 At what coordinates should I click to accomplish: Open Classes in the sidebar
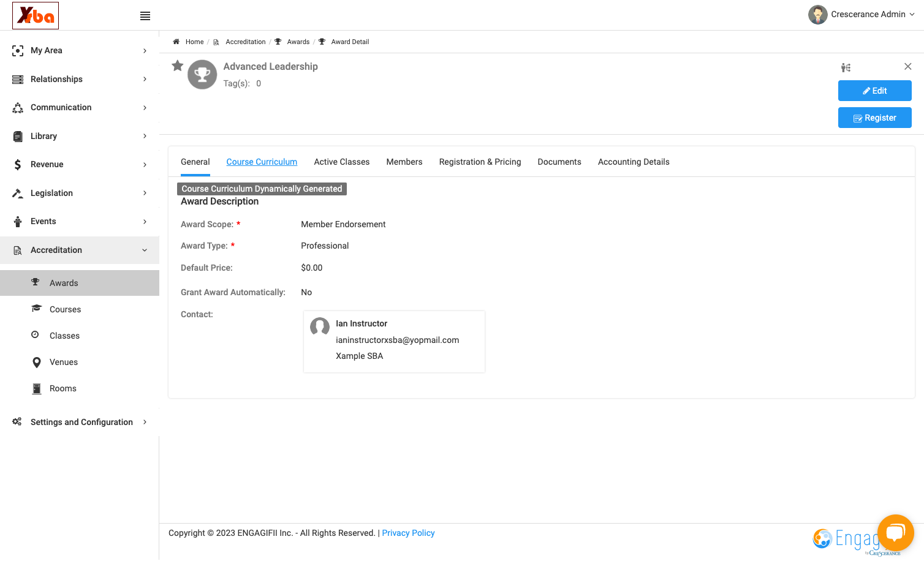click(x=65, y=336)
